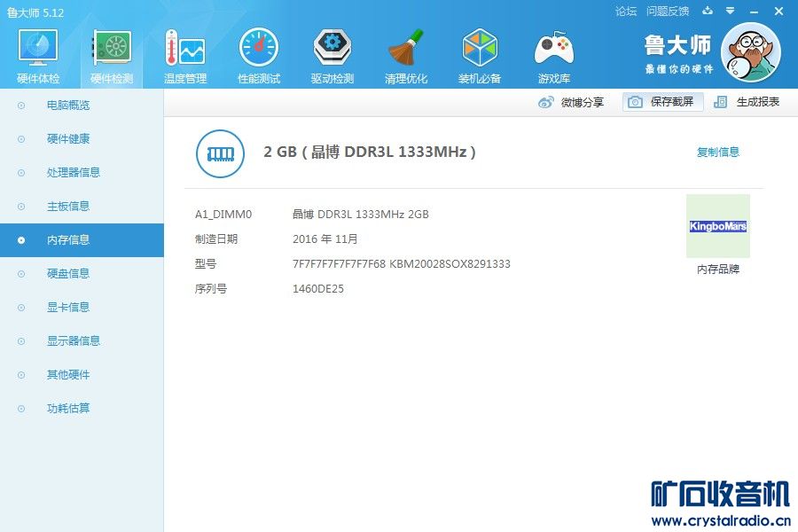Click the 2016 年 11月 manufacture date
798x532 pixels.
coord(325,239)
